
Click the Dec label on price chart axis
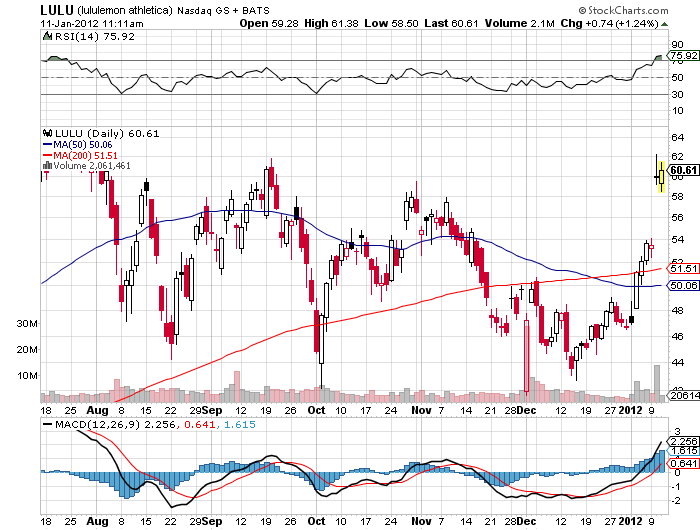point(527,410)
